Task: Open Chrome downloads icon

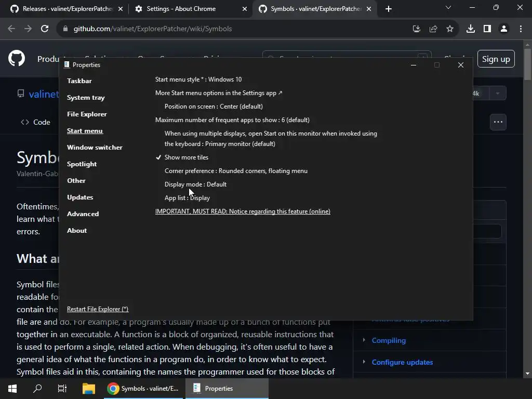Action: click(471, 29)
